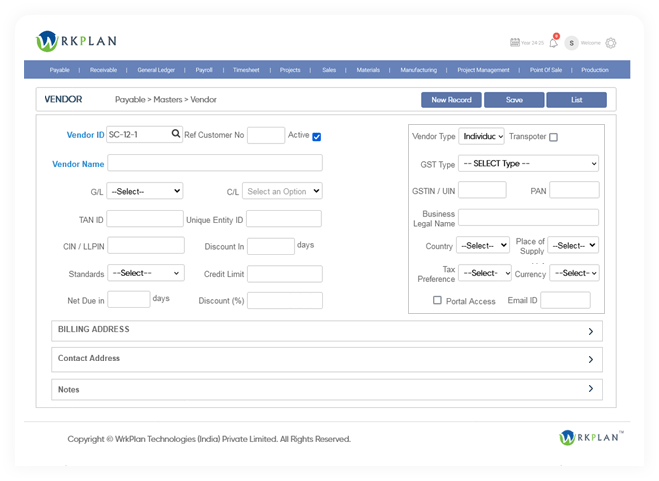
Task: Click the Net Due in days field
Action: [x=129, y=299]
